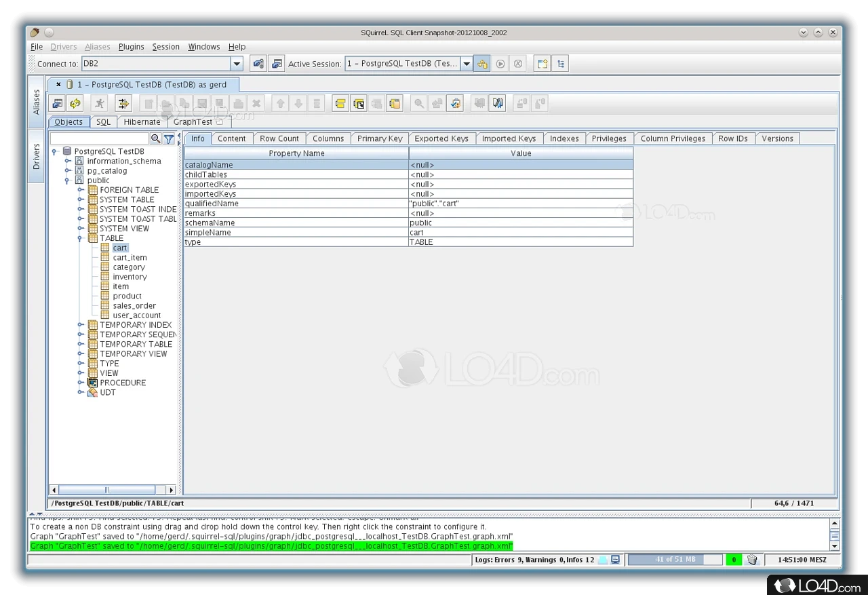Click the running man icon in session toolbar
The width and height of the screenshot is (868, 595).
[100, 104]
